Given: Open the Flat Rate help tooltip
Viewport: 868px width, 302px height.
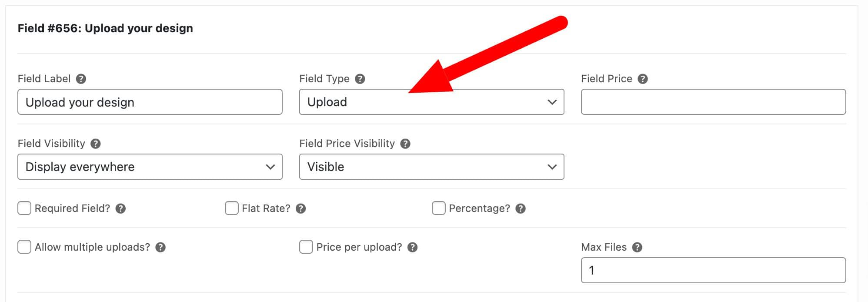Looking at the screenshot, I should (x=301, y=208).
